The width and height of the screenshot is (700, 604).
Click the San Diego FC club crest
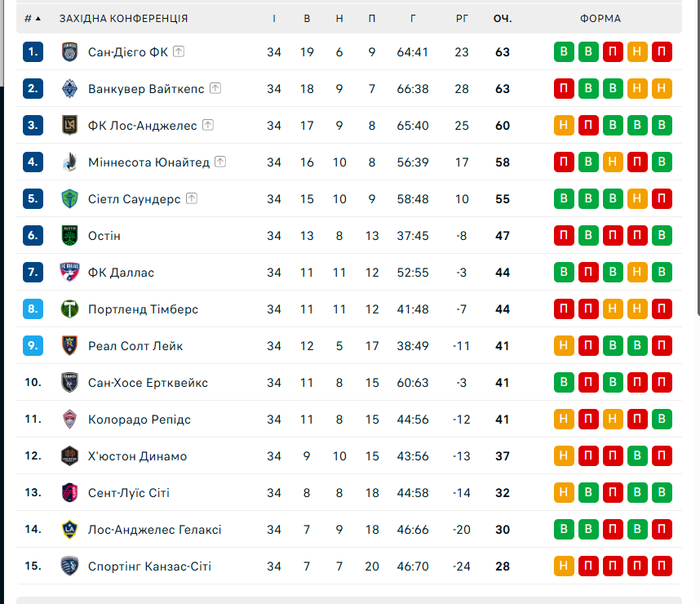(x=69, y=52)
